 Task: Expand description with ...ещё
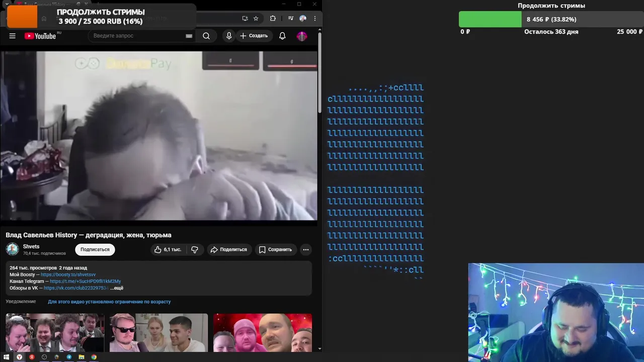[x=117, y=288]
